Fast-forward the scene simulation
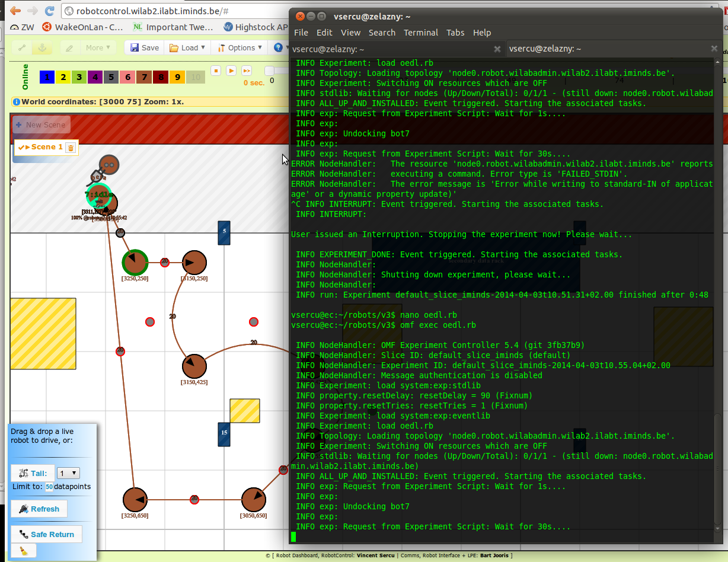Image resolution: width=728 pixels, height=562 pixels. tap(247, 71)
